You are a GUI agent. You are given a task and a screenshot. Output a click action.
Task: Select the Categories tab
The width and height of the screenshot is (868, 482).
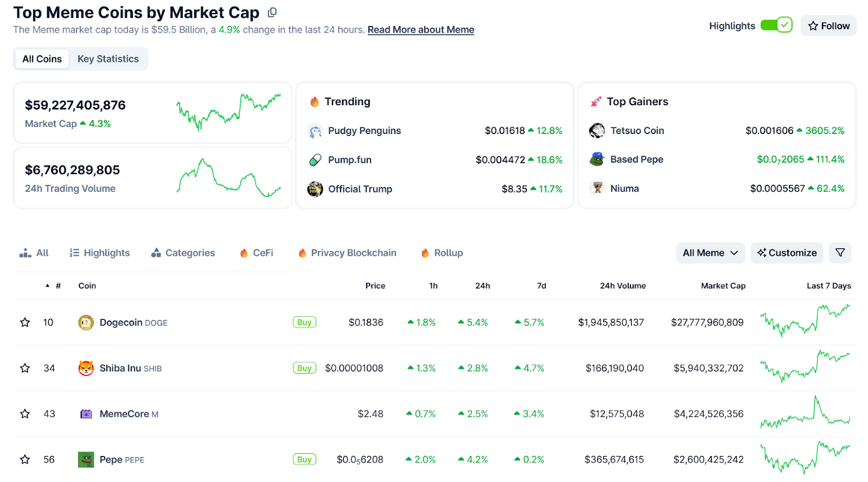tap(183, 253)
